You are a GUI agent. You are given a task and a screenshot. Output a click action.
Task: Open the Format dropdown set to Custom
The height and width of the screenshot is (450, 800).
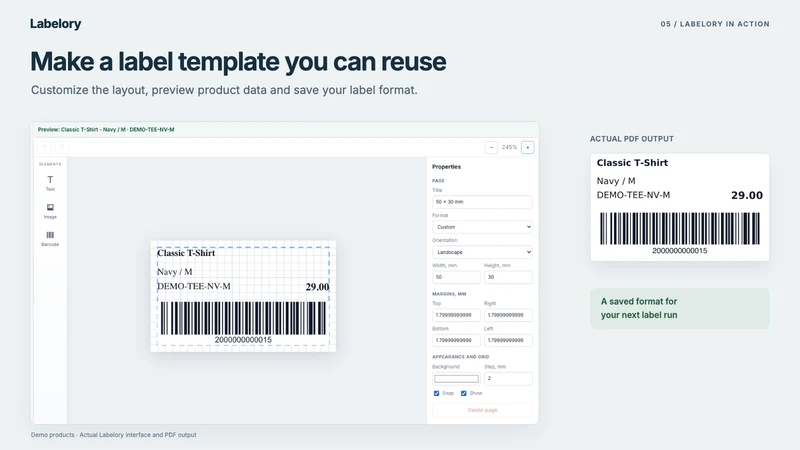[482, 227]
